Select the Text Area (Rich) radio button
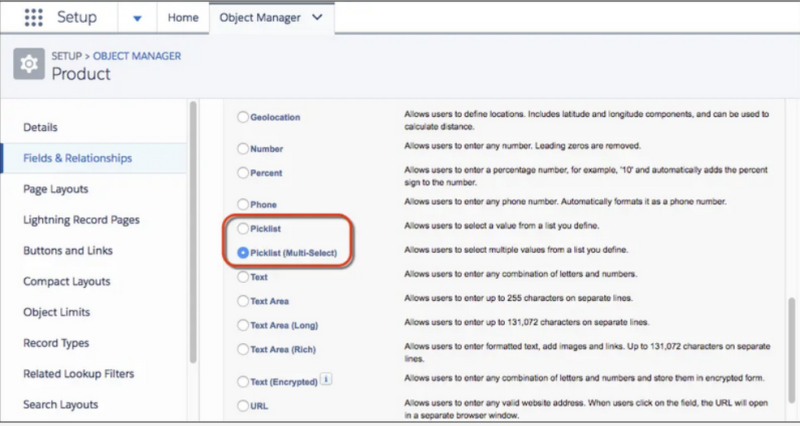 point(244,349)
